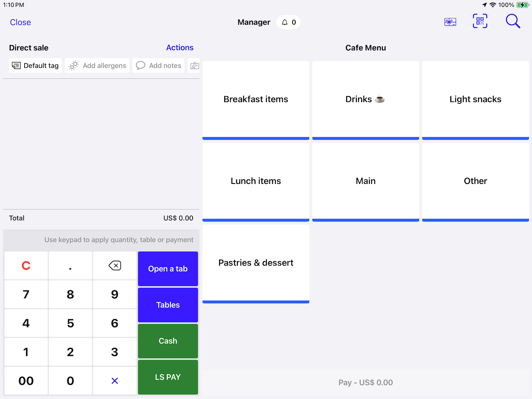Clear the keypad with the red C
532x399 pixels.
coord(25,265)
